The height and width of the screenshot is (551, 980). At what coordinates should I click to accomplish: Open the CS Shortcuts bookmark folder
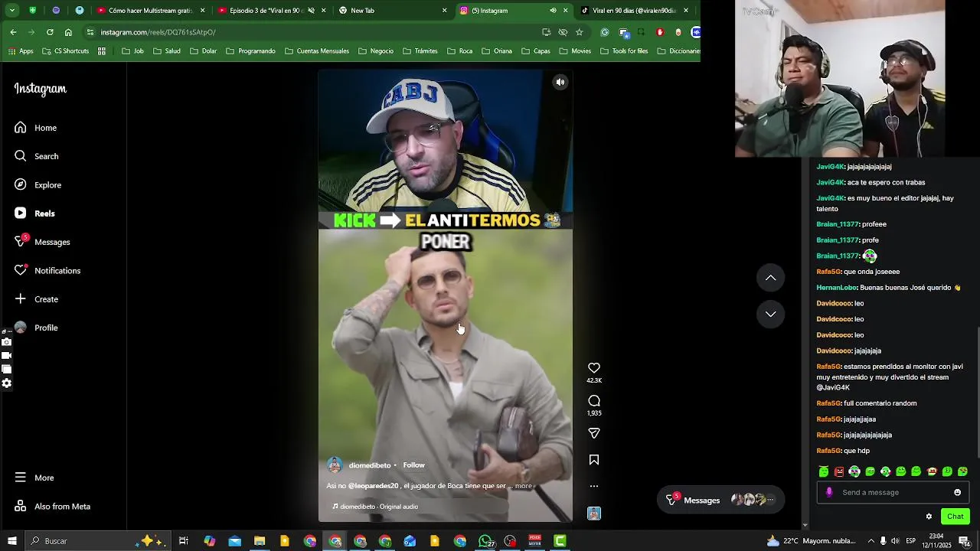(65, 51)
